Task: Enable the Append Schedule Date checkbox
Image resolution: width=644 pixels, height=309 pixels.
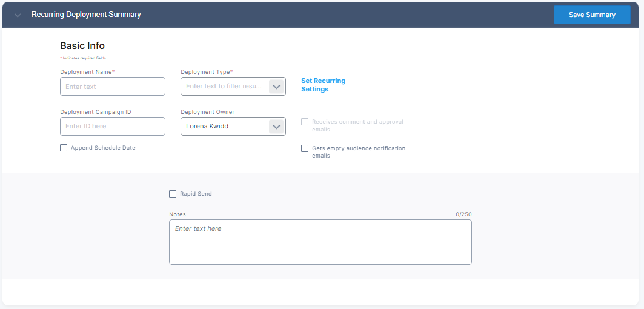Action: (x=64, y=148)
